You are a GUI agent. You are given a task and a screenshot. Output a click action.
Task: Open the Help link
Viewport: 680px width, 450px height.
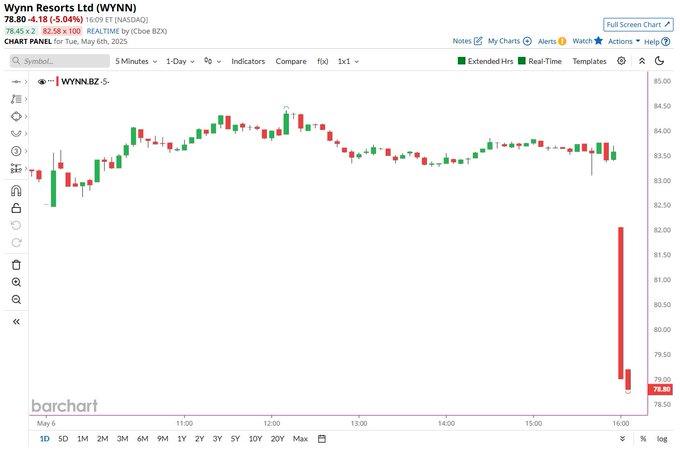657,42
